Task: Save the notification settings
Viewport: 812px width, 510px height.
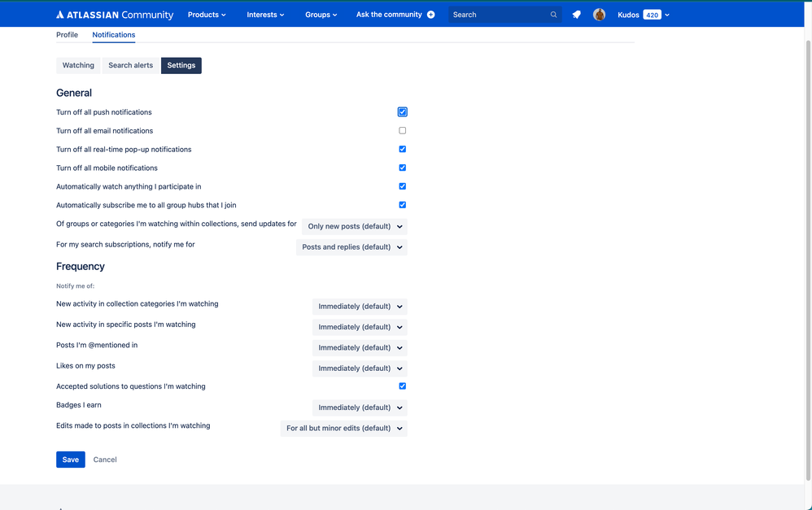Action: (70, 459)
